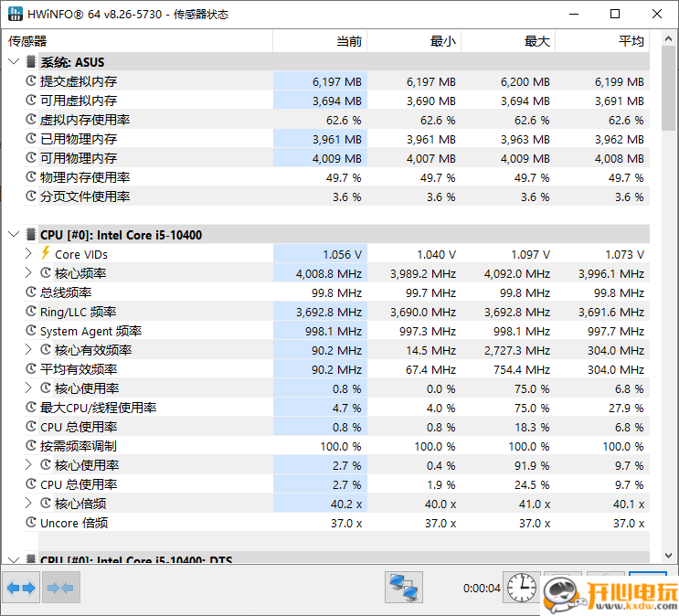This screenshot has width=679, height=616.
Task: Expand the 核心频率 entry
Action: click(x=28, y=273)
